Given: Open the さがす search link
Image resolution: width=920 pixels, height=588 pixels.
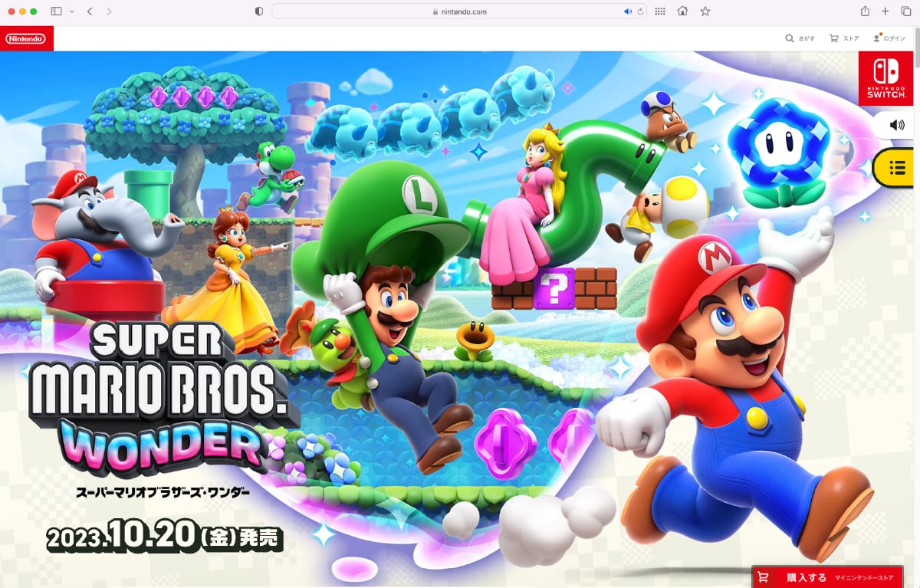Looking at the screenshot, I should [800, 38].
